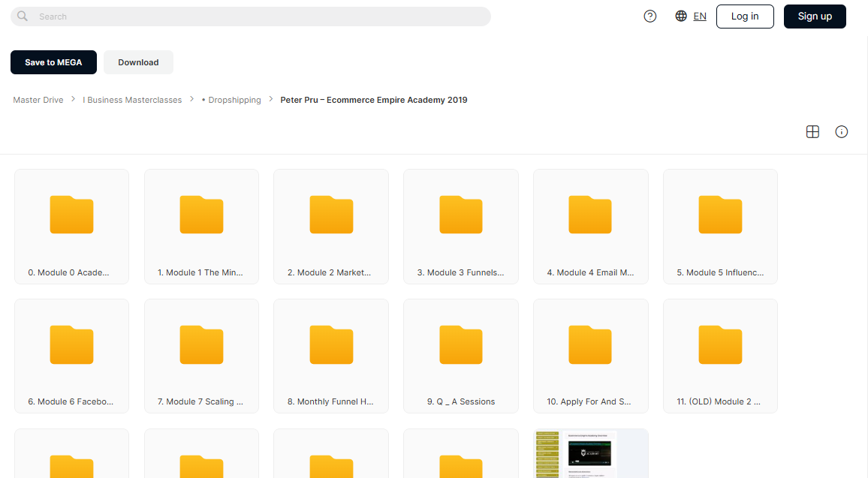Select the label "3. Module 3 Funnels..."
868x478 pixels.
460,272
